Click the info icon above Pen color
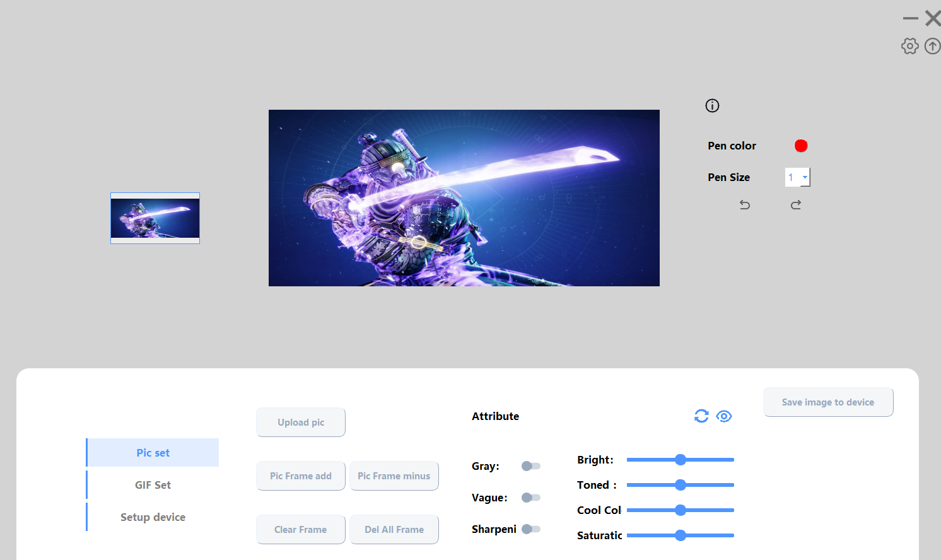 click(712, 106)
